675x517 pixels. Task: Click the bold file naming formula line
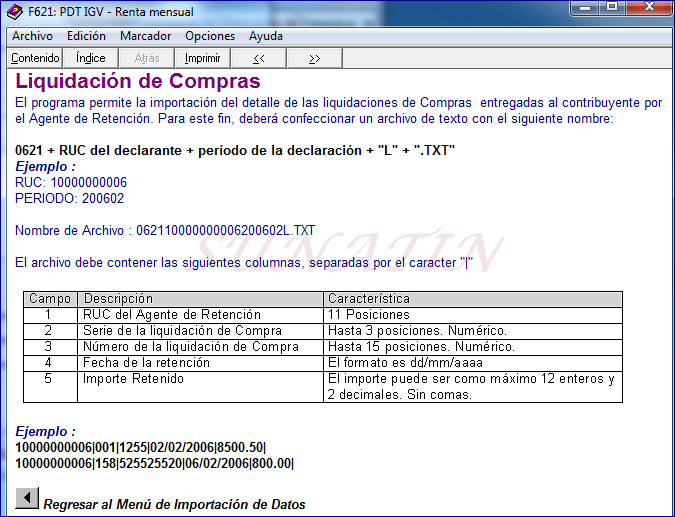(235, 150)
